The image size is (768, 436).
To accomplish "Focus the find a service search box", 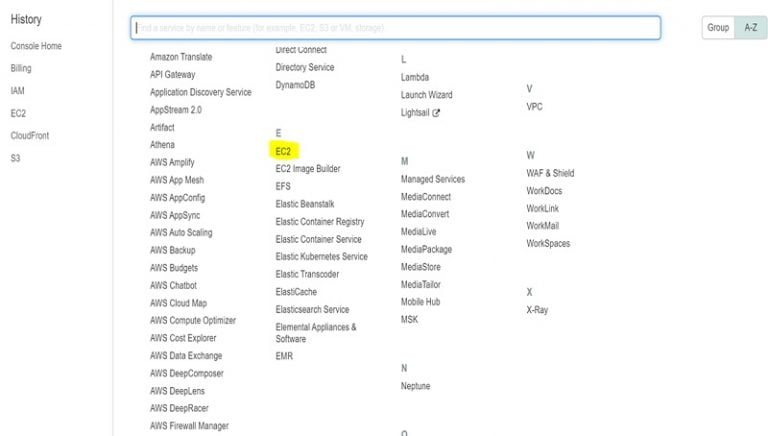I will tap(395, 28).
